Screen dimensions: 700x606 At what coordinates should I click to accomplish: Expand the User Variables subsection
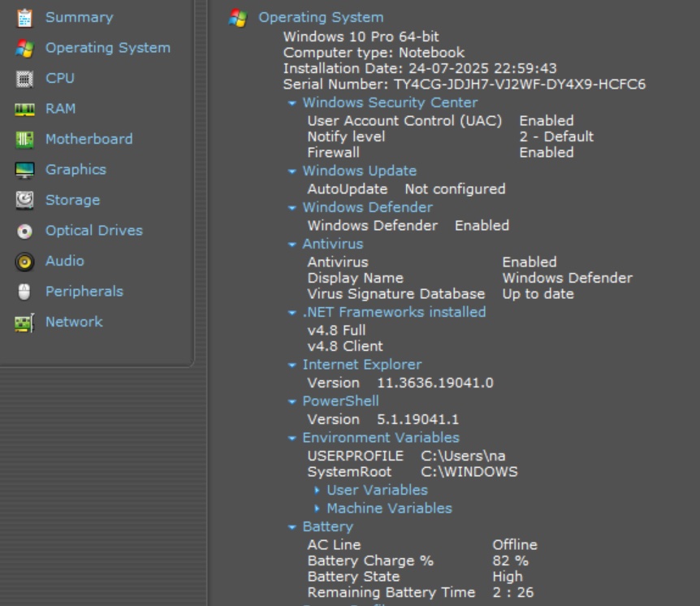(x=318, y=491)
